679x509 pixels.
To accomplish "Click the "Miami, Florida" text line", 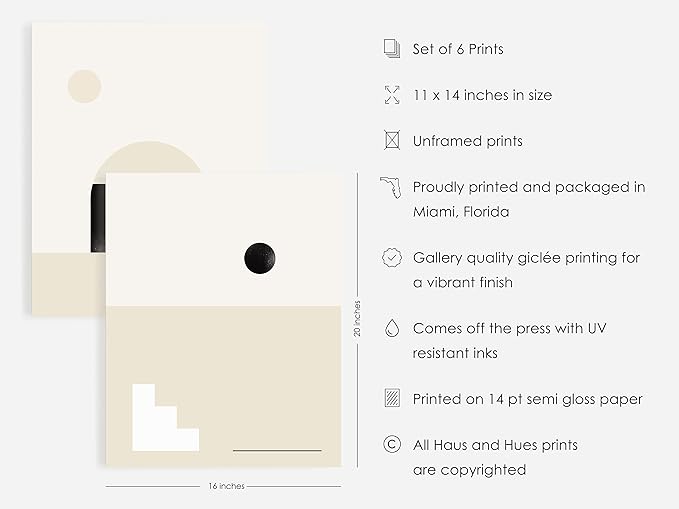I will [x=461, y=212].
